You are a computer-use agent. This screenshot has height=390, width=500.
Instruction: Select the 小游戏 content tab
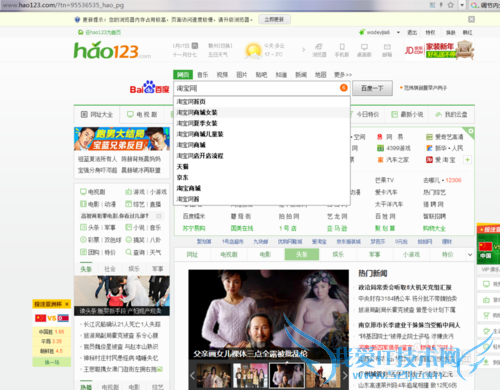411,255
